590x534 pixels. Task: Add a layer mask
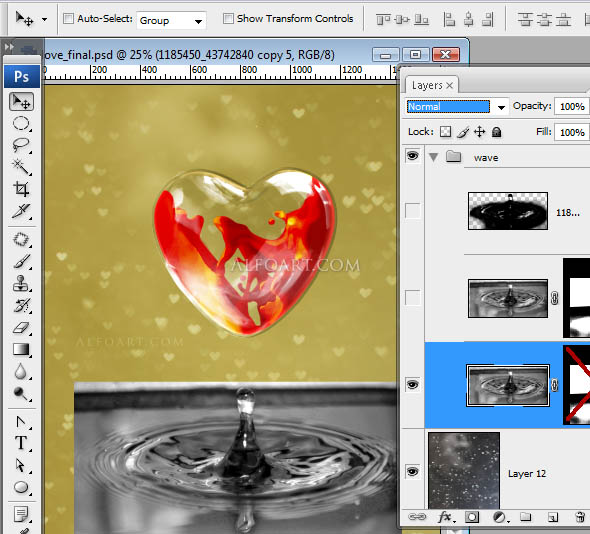(472, 517)
